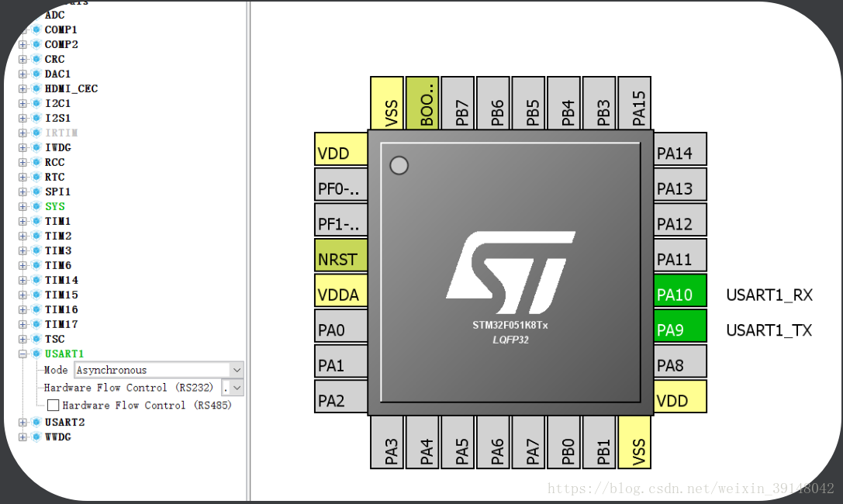Click the PA7 pin at bottom
The image size is (843, 504).
(528, 442)
